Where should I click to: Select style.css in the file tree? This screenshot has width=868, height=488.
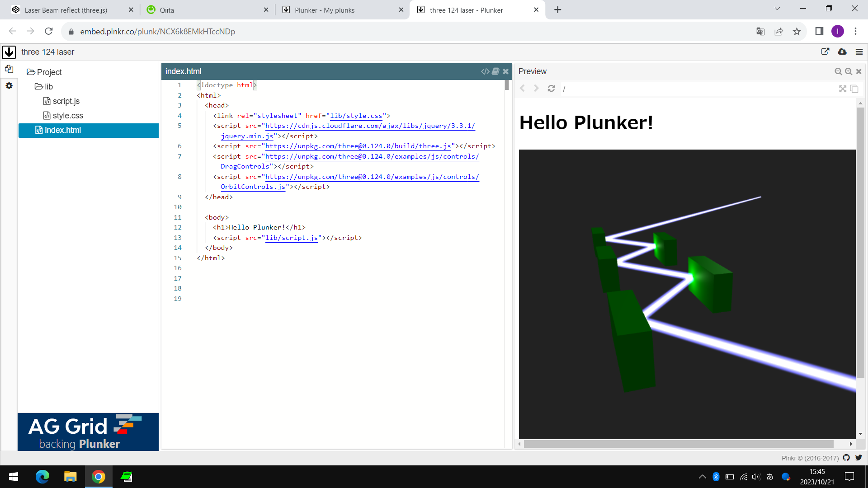[x=68, y=116]
